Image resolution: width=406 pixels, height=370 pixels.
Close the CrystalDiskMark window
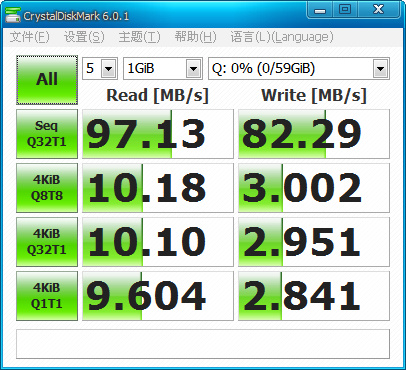tap(378, 9)
